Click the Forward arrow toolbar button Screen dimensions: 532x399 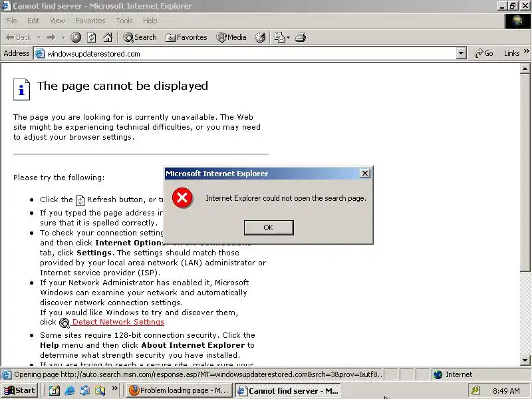click(x=51, y=37)
